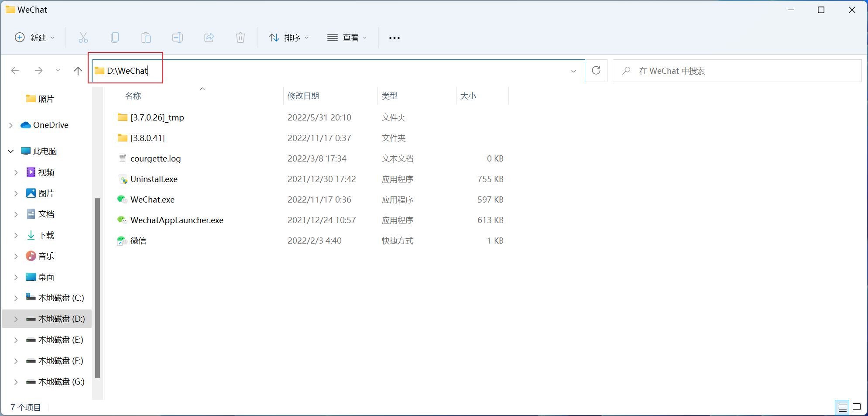Switch to details view layout icon

842,408
